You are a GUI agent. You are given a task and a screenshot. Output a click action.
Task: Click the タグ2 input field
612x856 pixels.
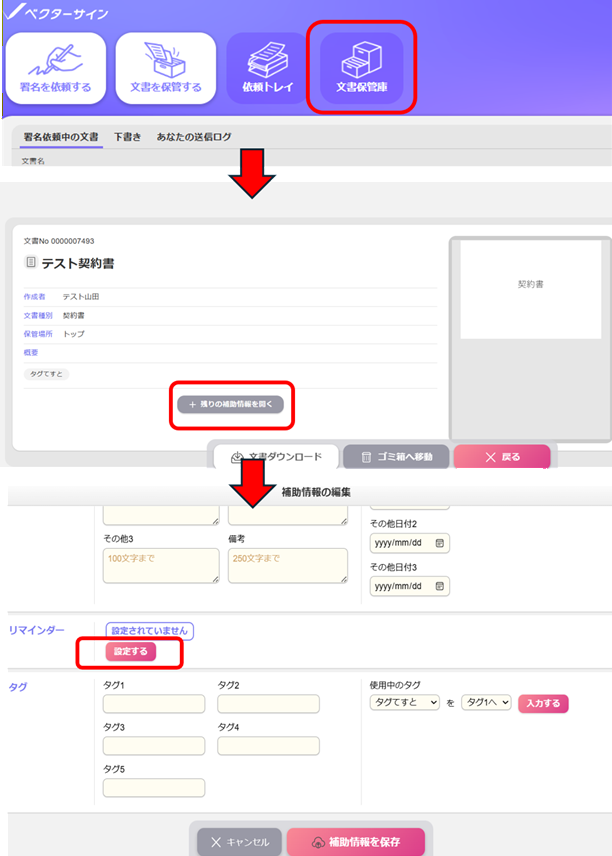[x=269, y=704]
